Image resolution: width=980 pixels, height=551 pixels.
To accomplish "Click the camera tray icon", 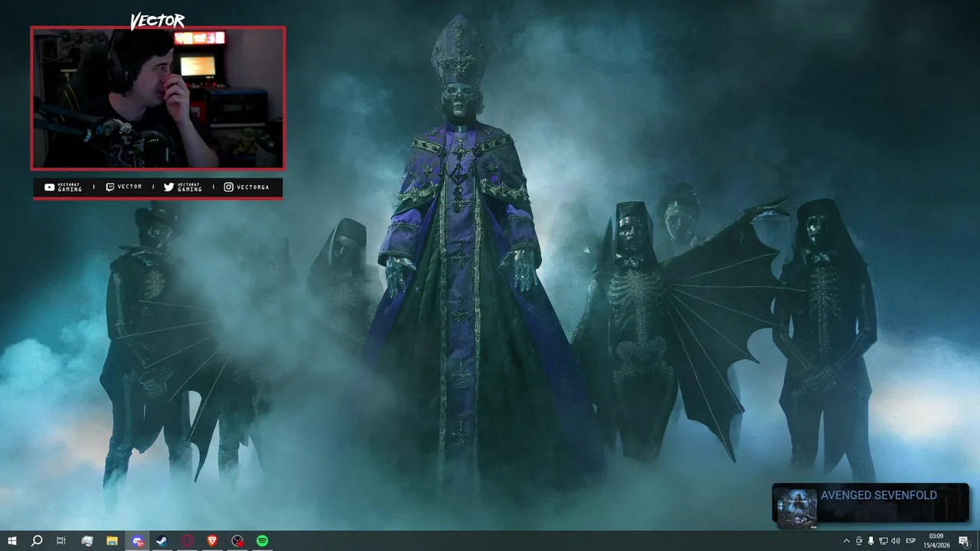I will pyautogui.click(x=858, y=541).
